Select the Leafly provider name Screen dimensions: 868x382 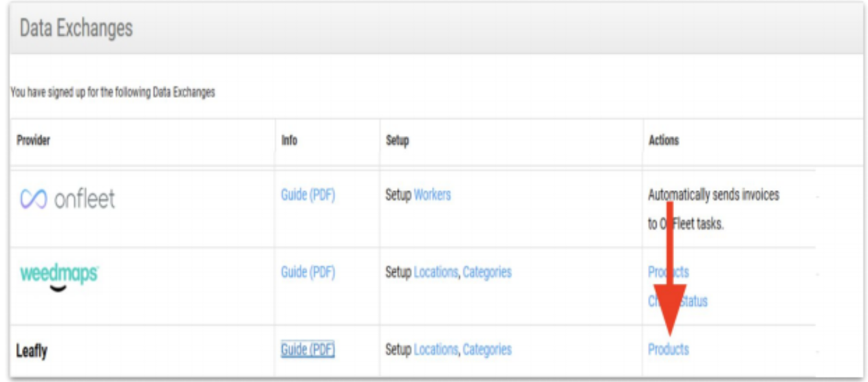tap(32, 352)
